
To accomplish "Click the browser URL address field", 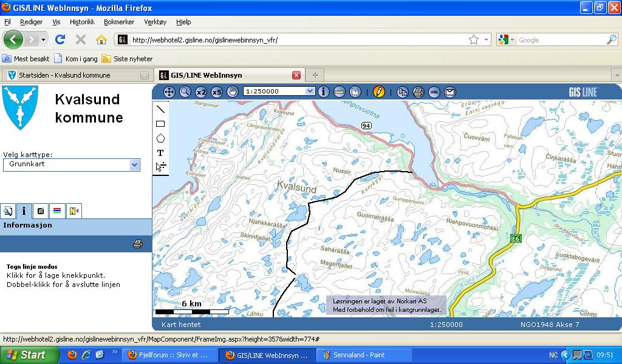I will click(x=298, y=40).
